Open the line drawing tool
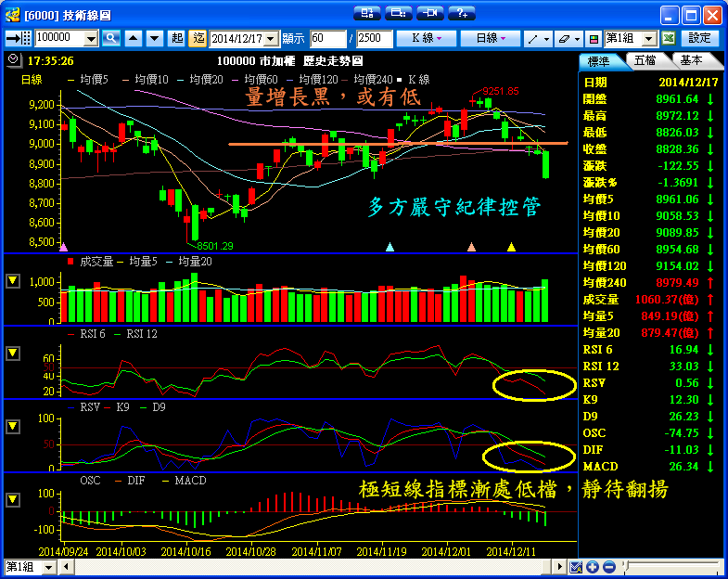Image resolution: width=728 pixels, height=579 pixels. 536,38
